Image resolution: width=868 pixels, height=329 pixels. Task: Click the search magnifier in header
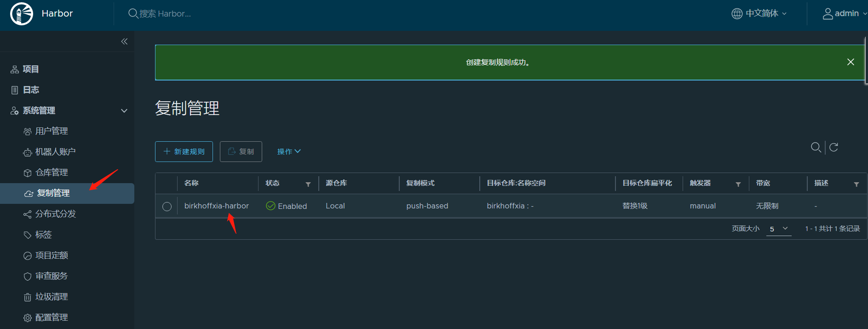tap(133, 13)
